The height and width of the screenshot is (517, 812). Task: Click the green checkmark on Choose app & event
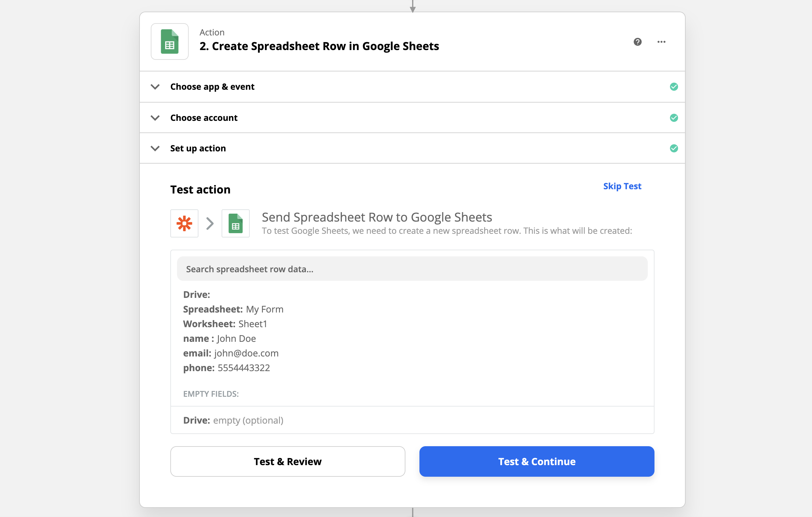(674, 87)
